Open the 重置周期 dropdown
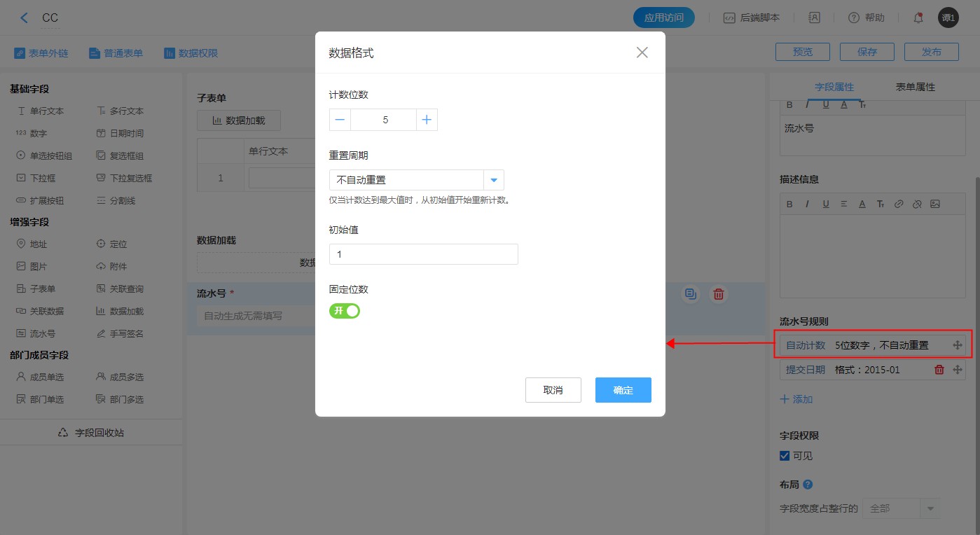Image resolution: width=980 pixels, height=535 pixels. coord(416,180)
